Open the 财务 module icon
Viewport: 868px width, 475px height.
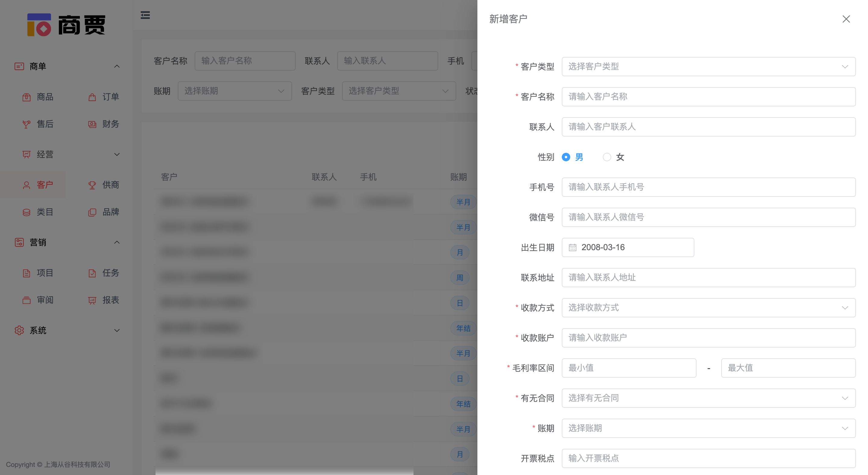92,124
